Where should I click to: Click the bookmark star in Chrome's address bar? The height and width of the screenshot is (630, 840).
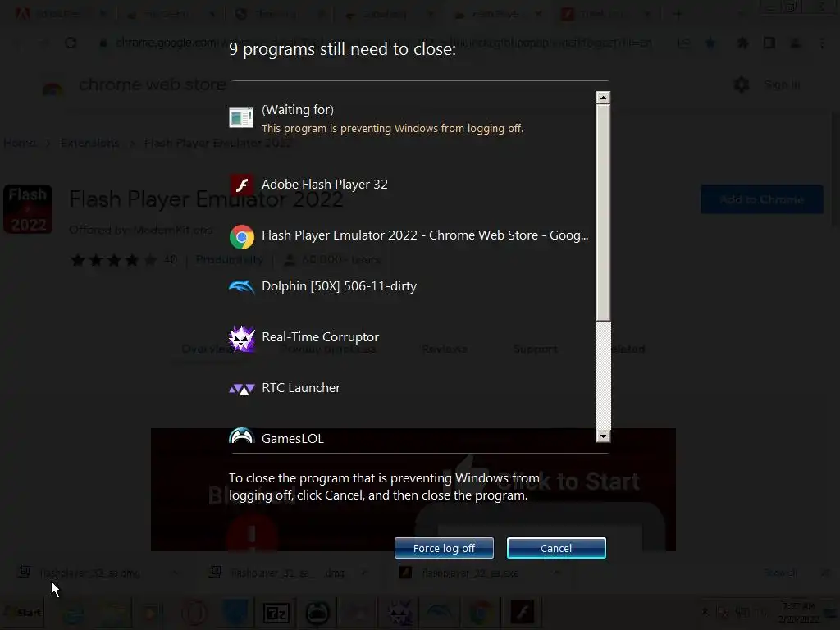pos(710,43)
